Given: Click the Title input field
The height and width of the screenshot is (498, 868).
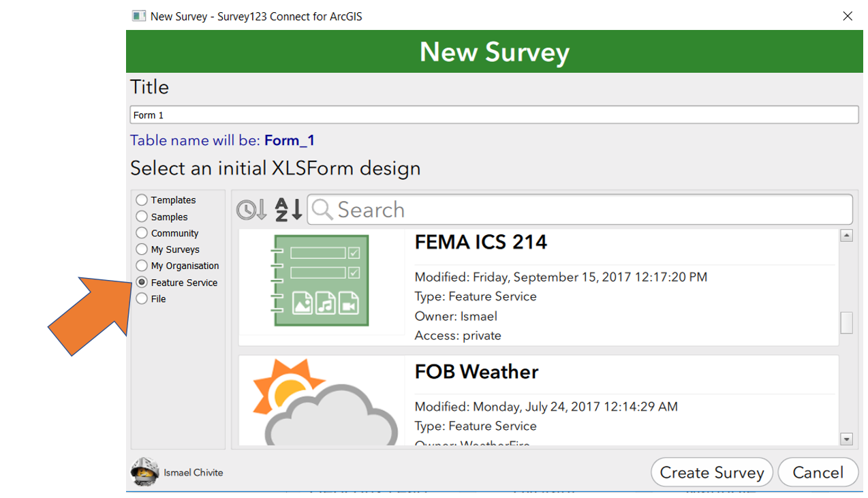Looking at the screenshot, I should (494, 115).
